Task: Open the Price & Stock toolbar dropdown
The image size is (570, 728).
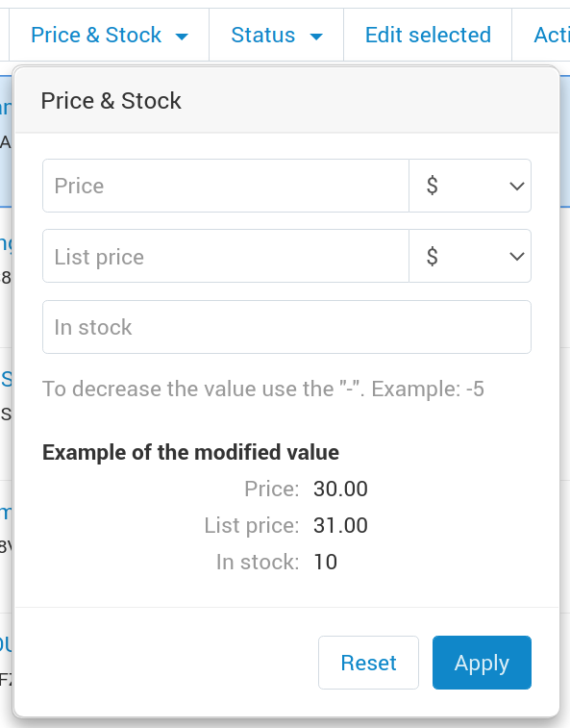Action: [110, 36]
